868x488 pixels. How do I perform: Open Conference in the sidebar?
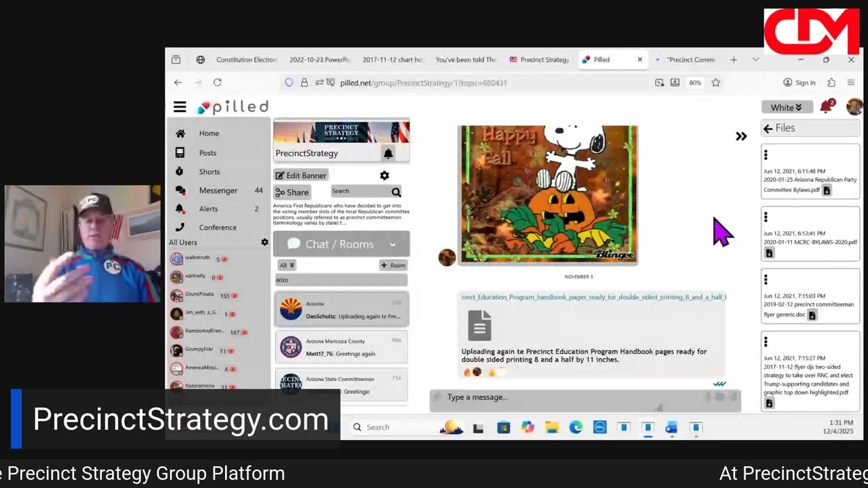tap(218, 227)
